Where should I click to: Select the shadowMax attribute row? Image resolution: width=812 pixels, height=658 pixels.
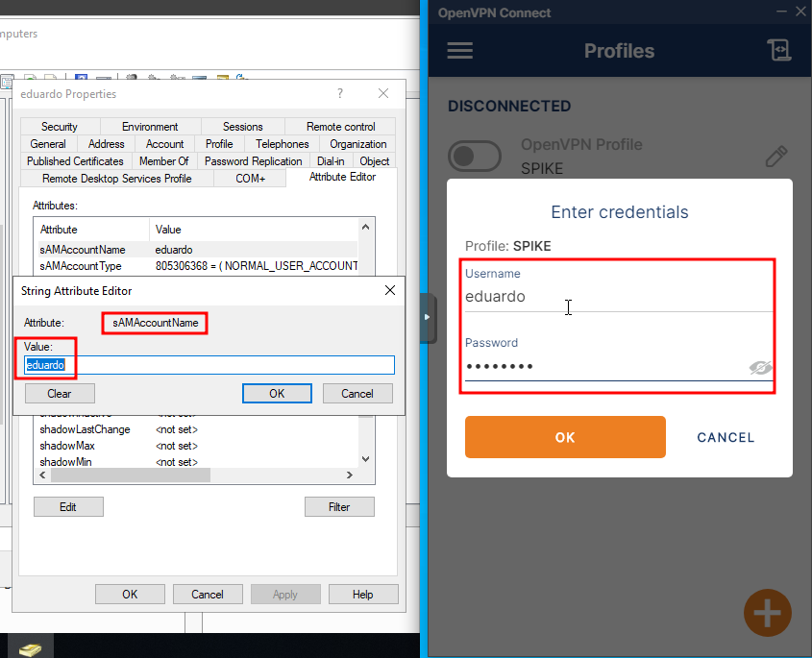pos(197,446)
